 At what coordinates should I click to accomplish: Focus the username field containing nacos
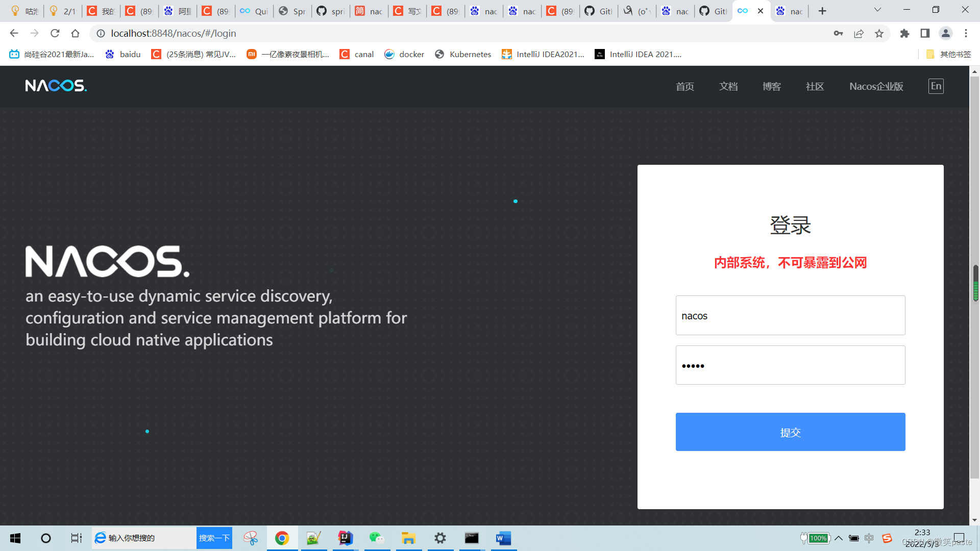(790, 315)
